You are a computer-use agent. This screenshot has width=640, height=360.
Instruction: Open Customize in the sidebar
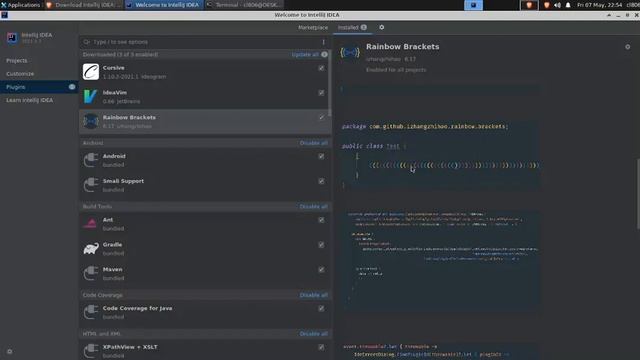pyautogui.click(x=20, y=74)
